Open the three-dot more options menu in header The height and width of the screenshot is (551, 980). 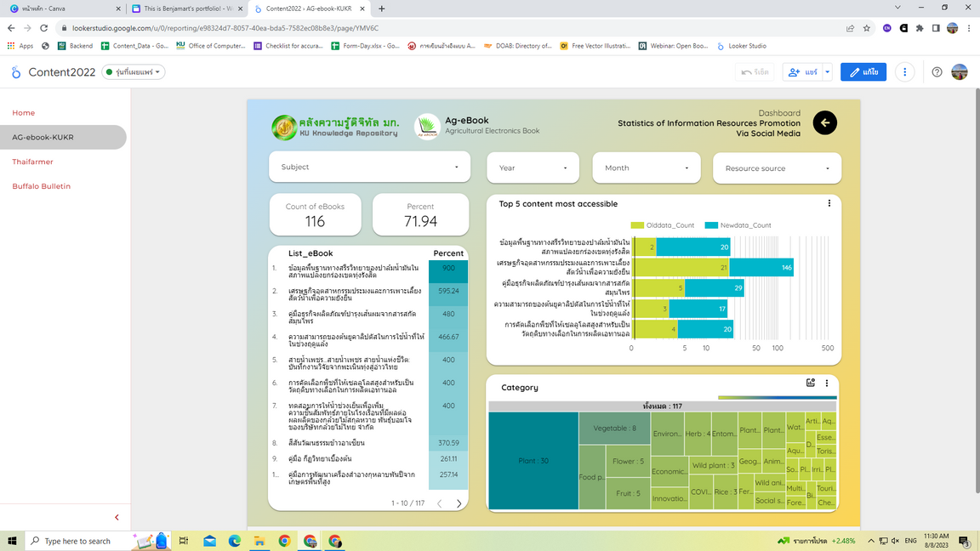[904, 72]
